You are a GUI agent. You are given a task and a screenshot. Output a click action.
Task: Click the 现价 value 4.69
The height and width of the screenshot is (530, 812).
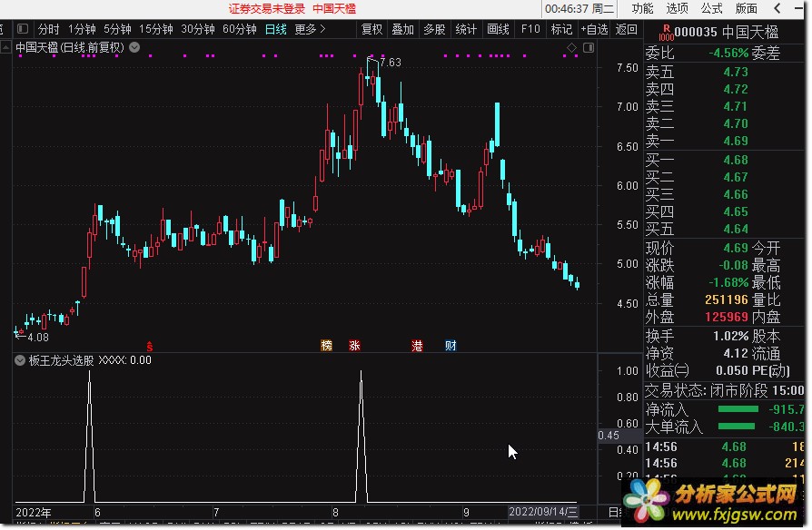pyautogui.click(x=736, y=248)
